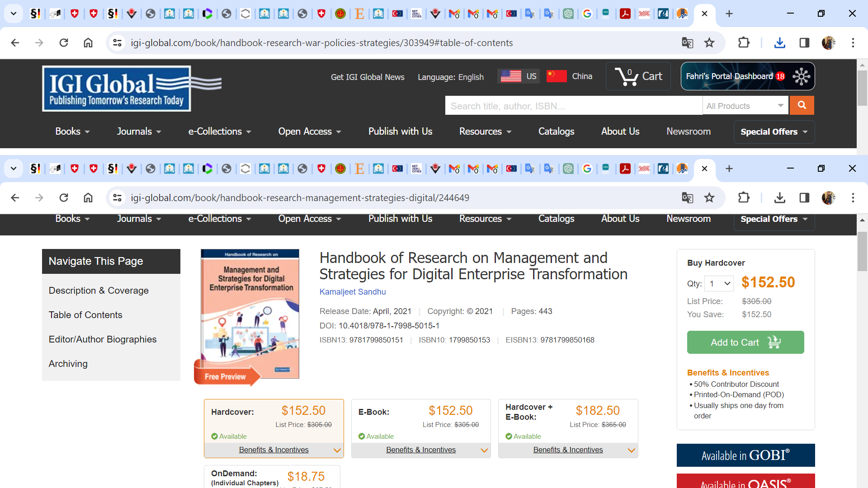Open the All Products search filter dropdown
Screen dimensions: 868x488
745,106
